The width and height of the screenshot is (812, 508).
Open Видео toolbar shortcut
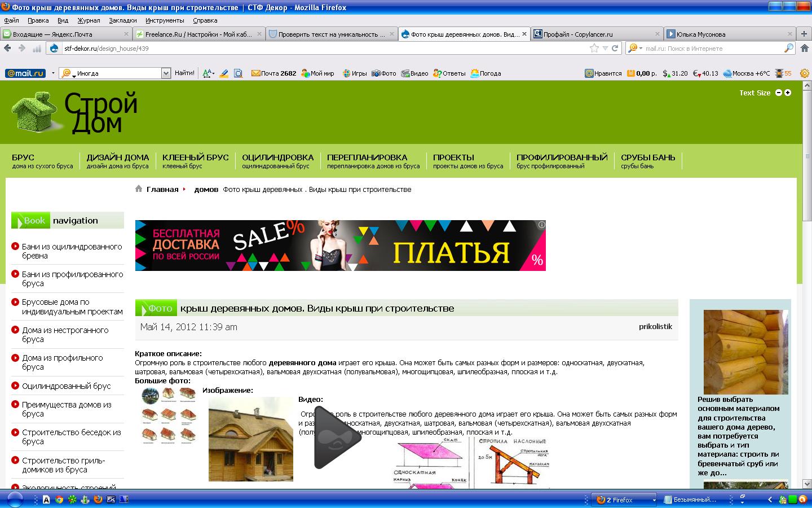pos(414,73)
